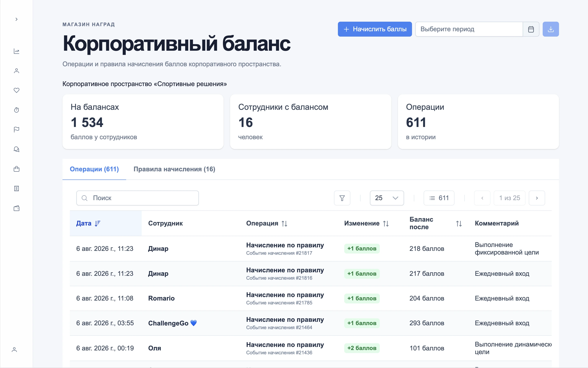The width and height of the screenshot is (588, 368).
Task: Click the 218 баллов balance cell
Action: (x=427, y=248)
